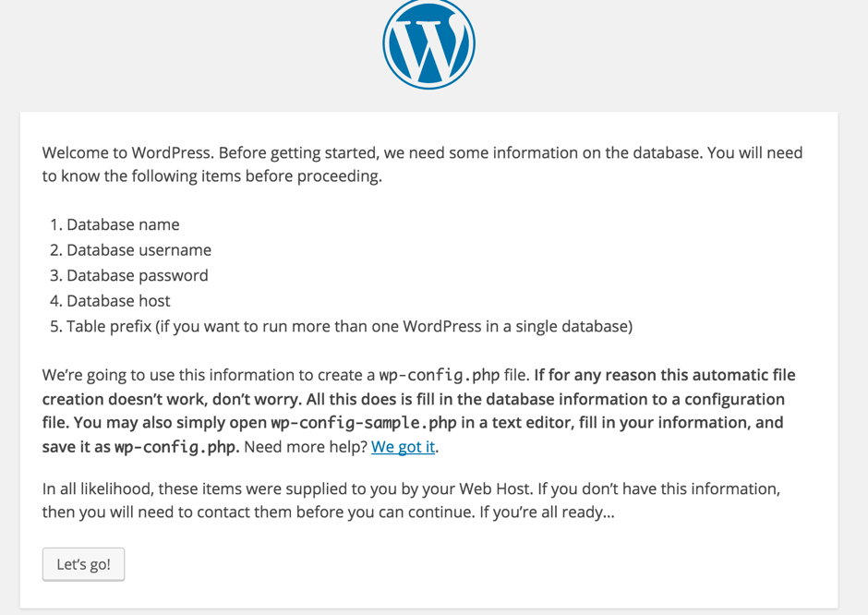868x615 pixels.
Task: Click the "Database password" list item
Action: [137, 275]
